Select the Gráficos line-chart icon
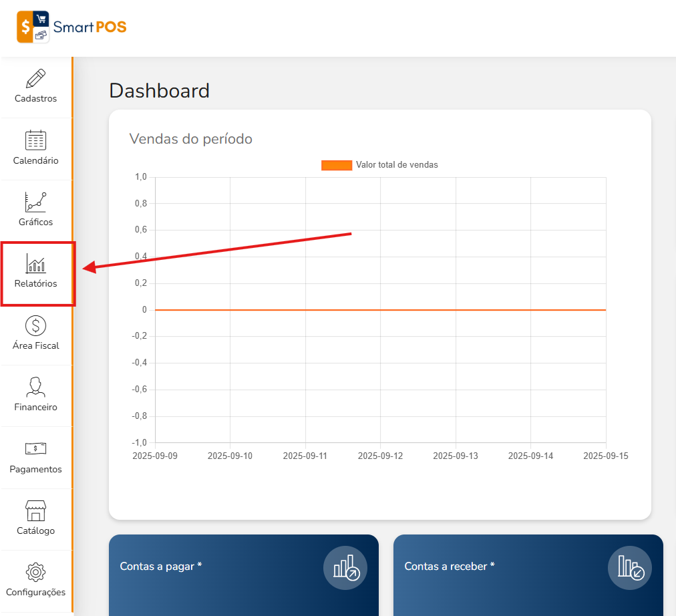Viewport: 676px width, 616px height. point(36,202)
